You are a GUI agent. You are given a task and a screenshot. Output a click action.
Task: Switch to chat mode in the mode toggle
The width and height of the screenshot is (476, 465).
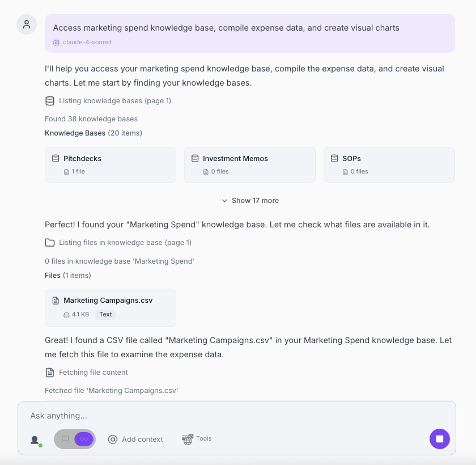pos(65,439)
